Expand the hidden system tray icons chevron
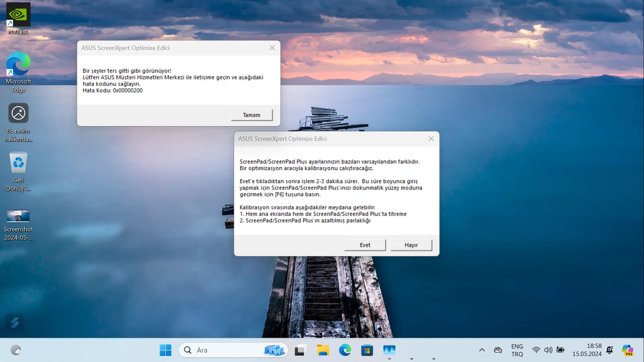The image size is (644, 362). [x=482, y=350]
